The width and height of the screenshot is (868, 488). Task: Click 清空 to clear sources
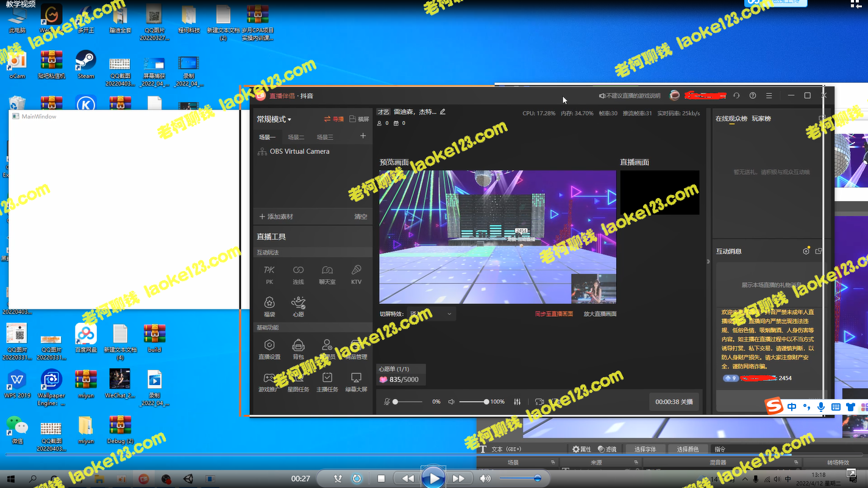click(x=361, y=216)
